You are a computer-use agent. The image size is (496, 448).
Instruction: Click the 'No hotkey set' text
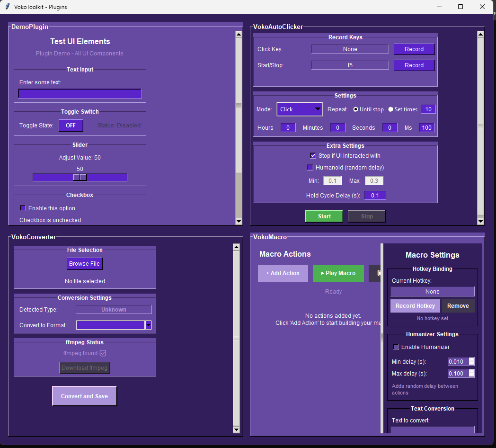pos(433,319)
